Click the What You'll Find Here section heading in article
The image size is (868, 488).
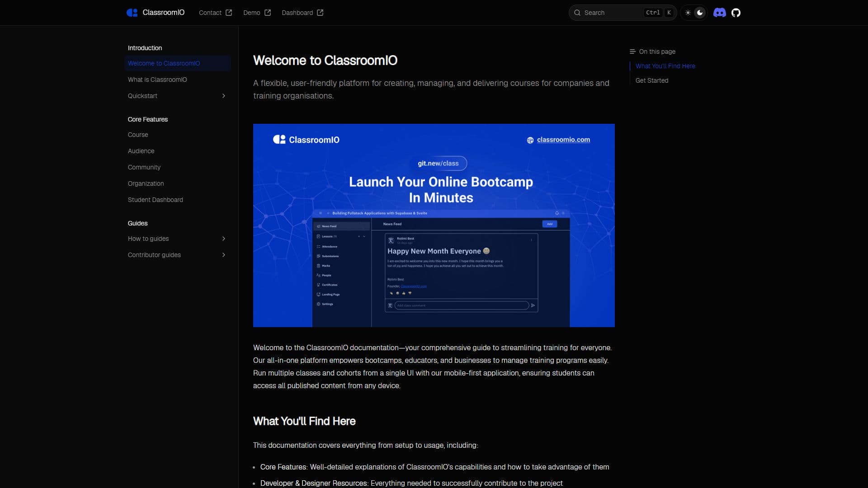(304, 421)
